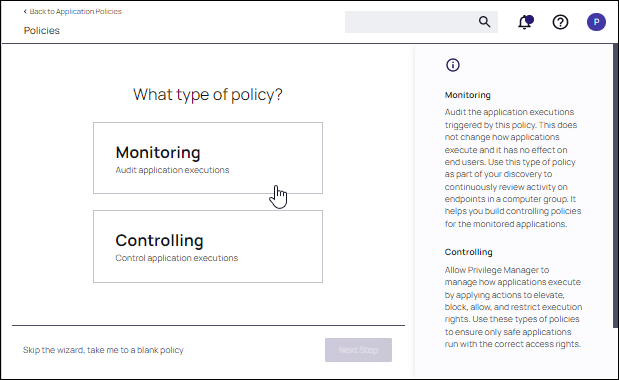Open the user profile avatar P
The image size is (619, 380).
tap(596, 22)
